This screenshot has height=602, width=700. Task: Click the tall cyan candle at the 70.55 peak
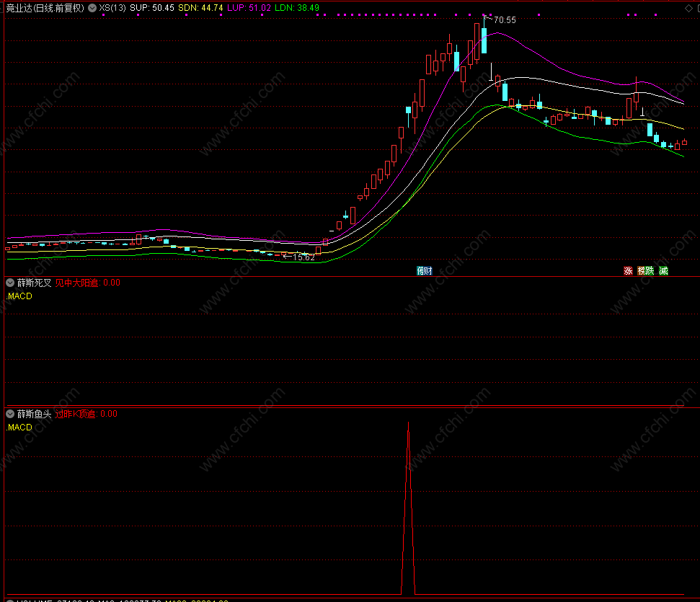[484, 40]
